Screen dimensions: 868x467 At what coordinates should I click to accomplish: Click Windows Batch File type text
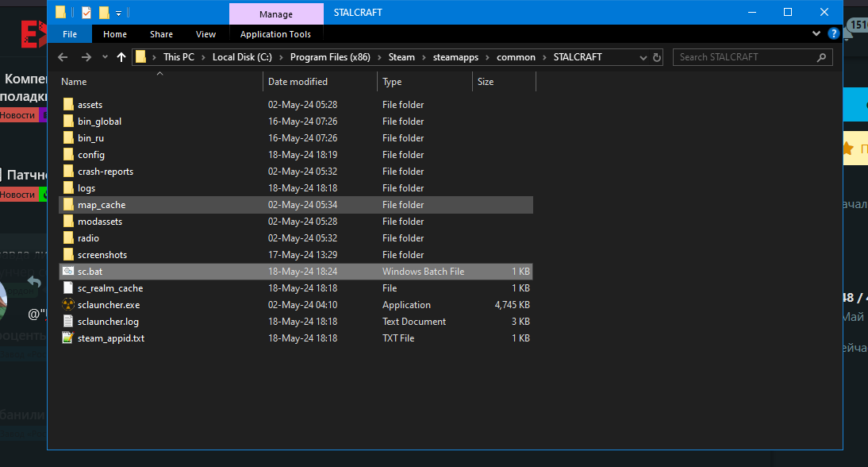[423, 272]
